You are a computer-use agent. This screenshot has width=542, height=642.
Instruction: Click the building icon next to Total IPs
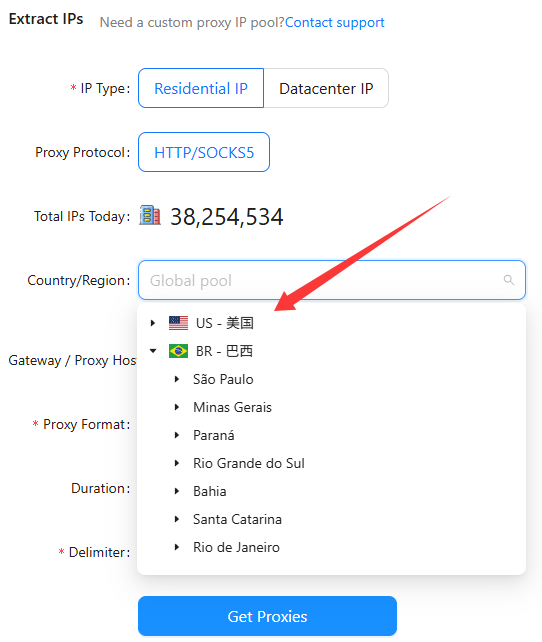click(150, 215)
